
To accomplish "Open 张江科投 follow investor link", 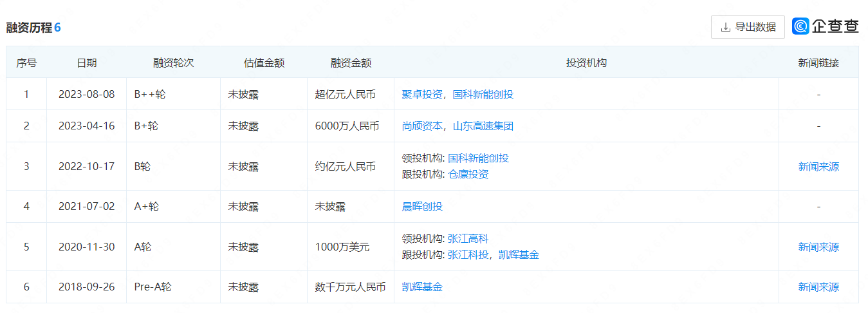I will pyautogui.click(x=468, y=255).
